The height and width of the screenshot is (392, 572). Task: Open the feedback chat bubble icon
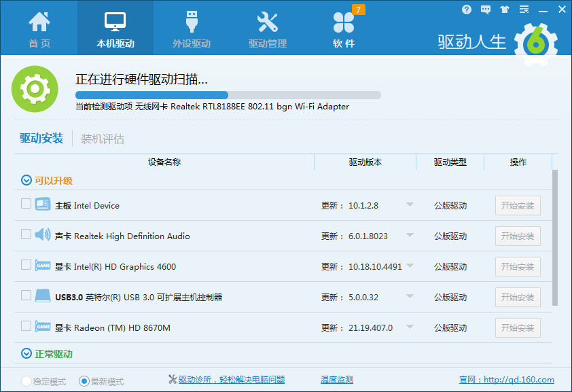486,10
